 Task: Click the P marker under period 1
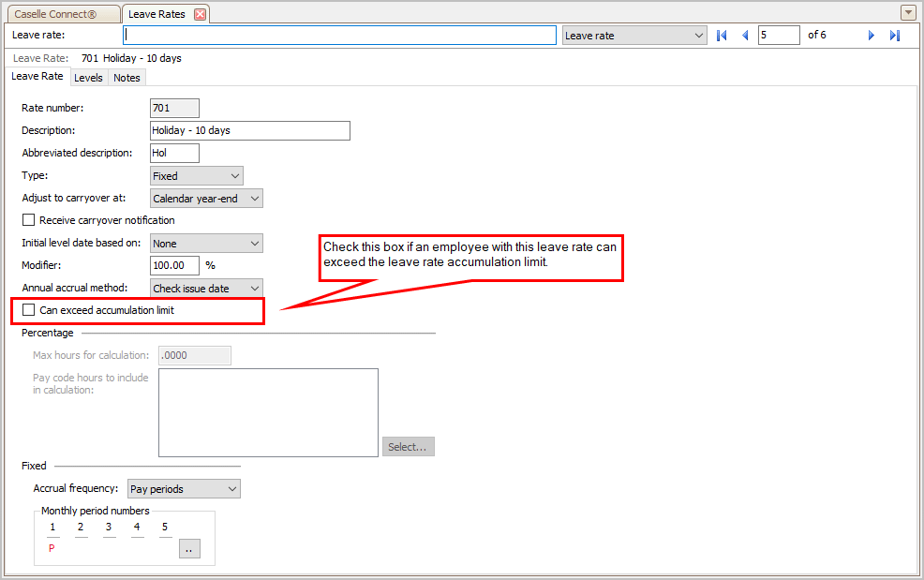[x=52, y=548]
